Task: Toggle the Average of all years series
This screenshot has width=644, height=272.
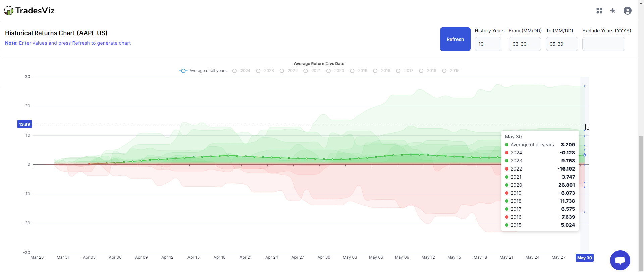Action: 203,71
